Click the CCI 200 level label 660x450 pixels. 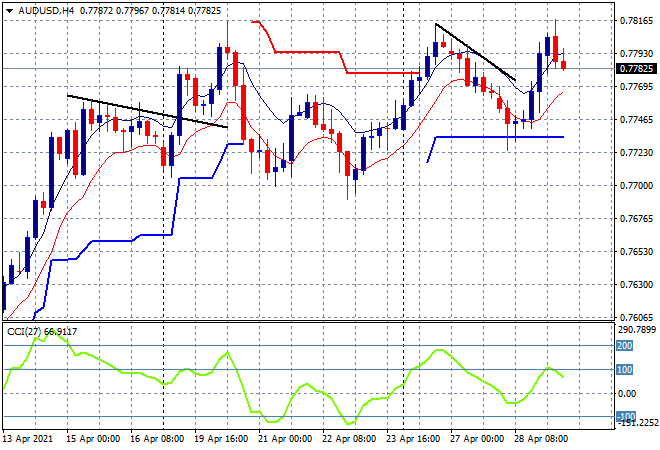[625, 346]
